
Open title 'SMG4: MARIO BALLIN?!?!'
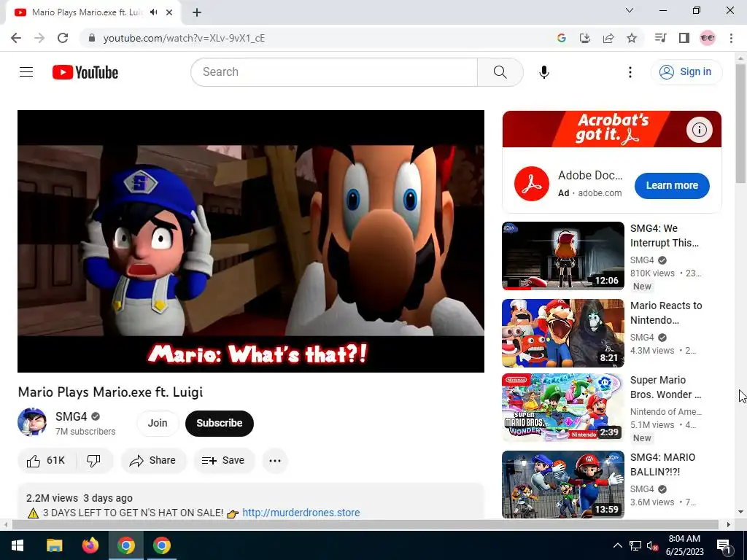(662, 464)
